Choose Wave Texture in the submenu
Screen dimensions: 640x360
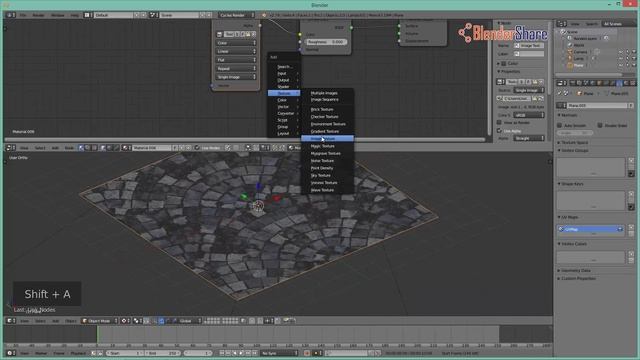(x=327, y=190)
